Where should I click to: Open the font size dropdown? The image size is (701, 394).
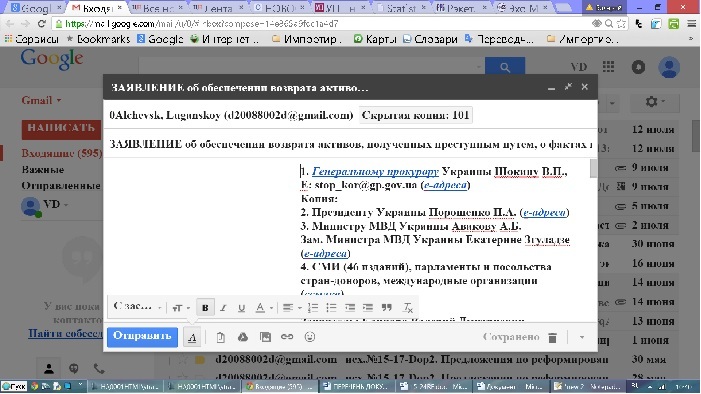181,308
